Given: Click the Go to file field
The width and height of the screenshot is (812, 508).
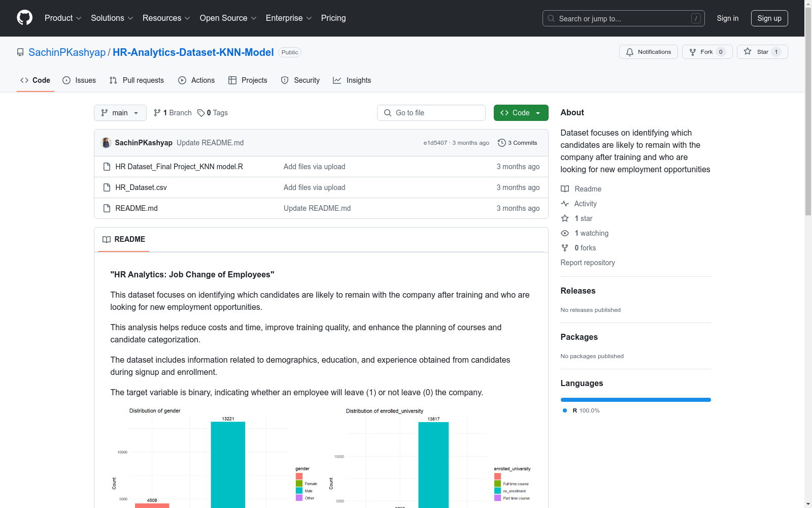Looking at the screenshot, I should pyautogui.click(x=431, y=113).
